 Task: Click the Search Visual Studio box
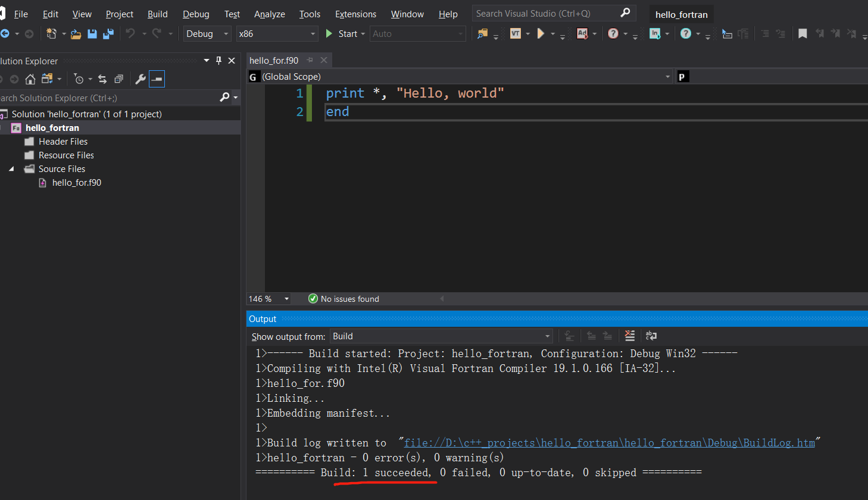pyautogui.click(x=554, y=13)
